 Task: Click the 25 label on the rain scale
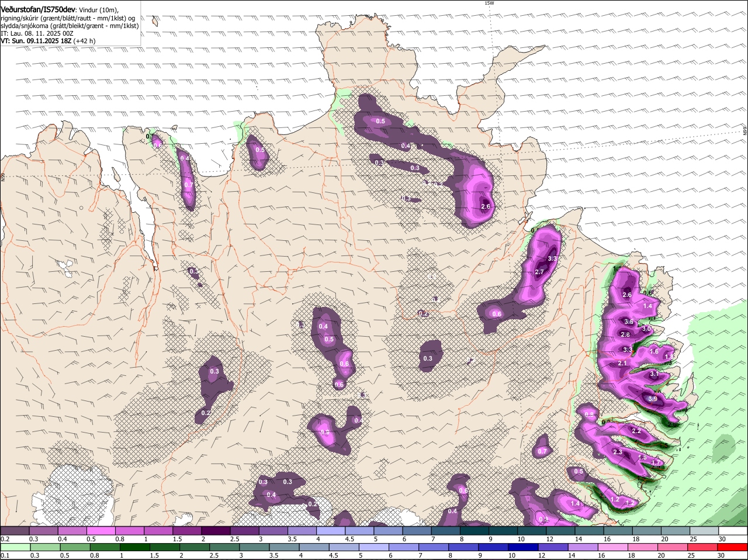coord(692,555)
